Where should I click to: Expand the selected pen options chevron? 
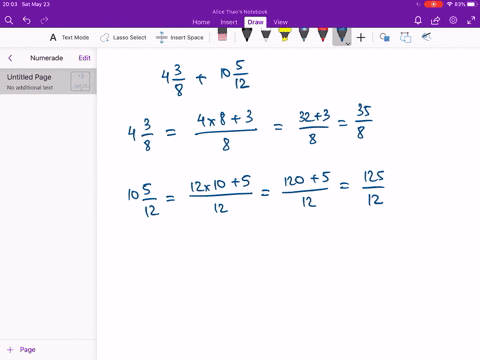tap(348, 44)
